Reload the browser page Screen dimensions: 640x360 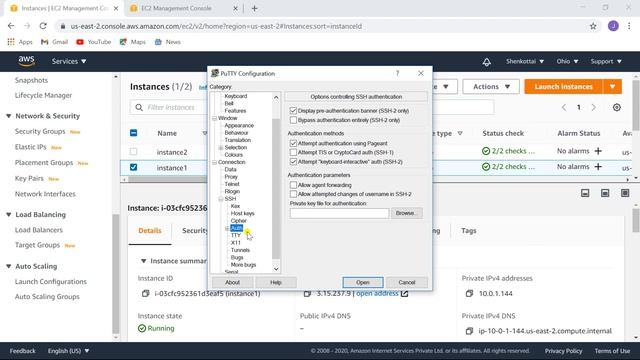coord(43,26)
